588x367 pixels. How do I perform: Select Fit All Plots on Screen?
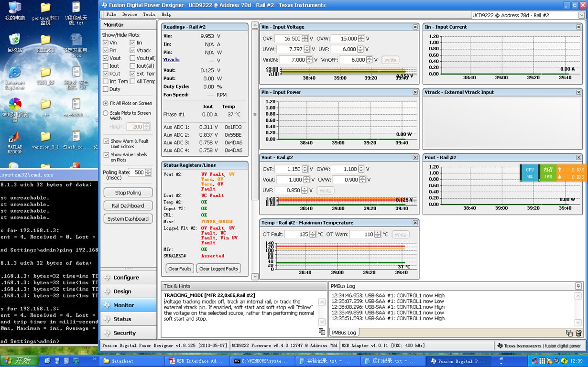(106, 103)
